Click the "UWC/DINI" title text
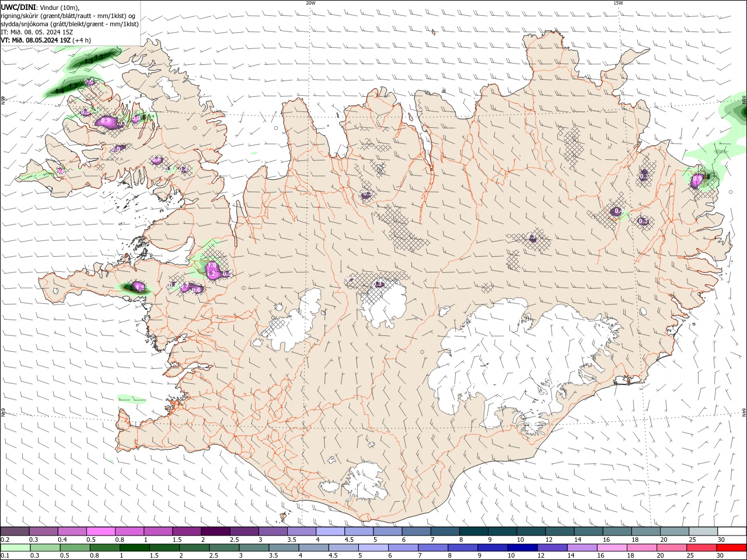This screenshot has width=747, height=560. point(18,6)
